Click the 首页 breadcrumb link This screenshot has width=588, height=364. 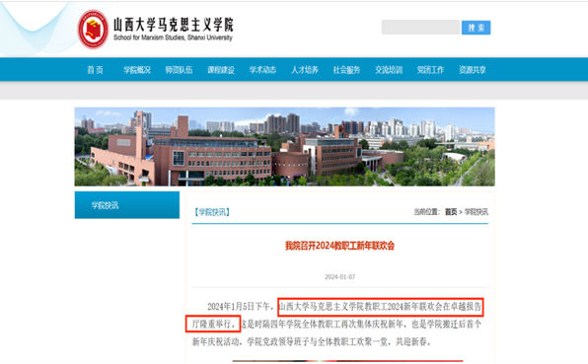[451, 212]
